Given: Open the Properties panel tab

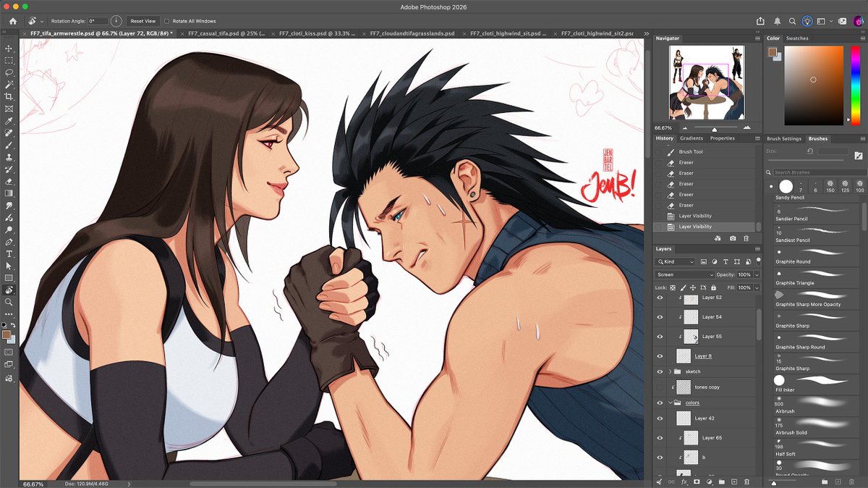Looking at the screenshot, I should pyautogui.click(x=722, y=138).
